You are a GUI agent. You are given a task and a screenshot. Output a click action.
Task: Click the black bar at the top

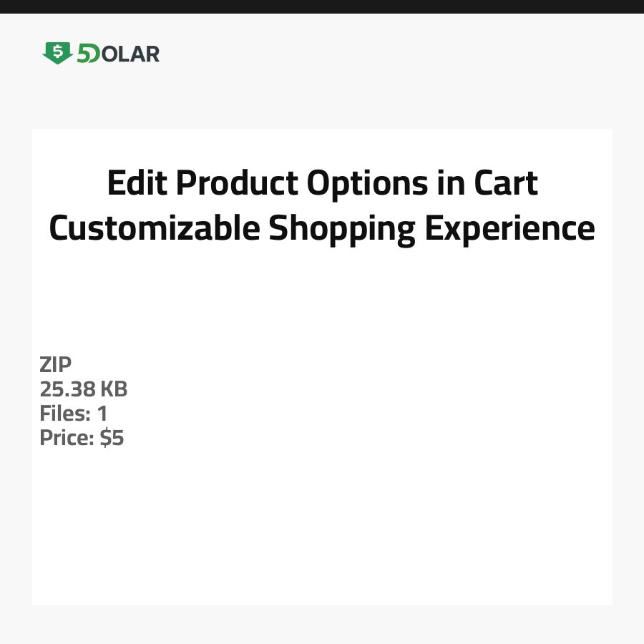(322, 6)
